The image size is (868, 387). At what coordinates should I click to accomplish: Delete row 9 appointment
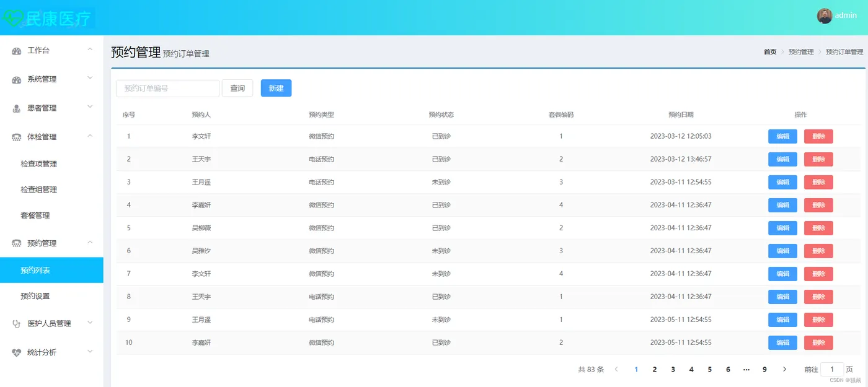[x=818, y=320]
